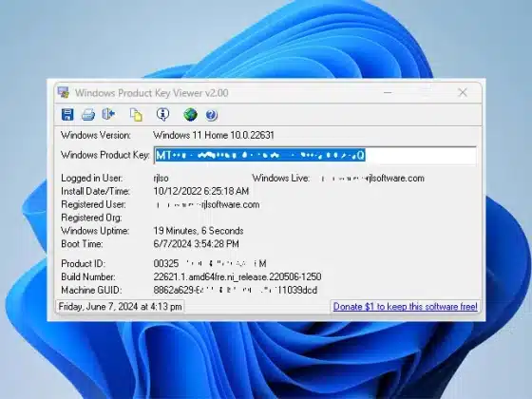532x399 pixels.
Task: Close the Product Key Viewer window
Action: pyautogui.click(x=463, y=92)
